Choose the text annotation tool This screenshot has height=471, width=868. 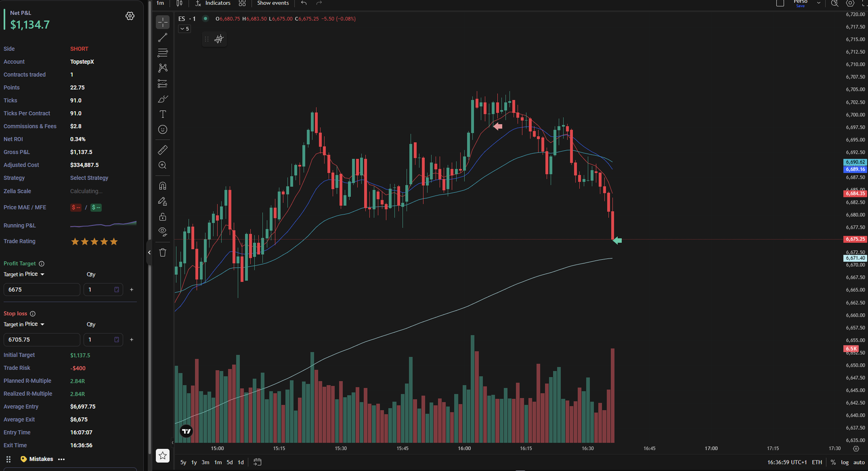coord(163,114)
